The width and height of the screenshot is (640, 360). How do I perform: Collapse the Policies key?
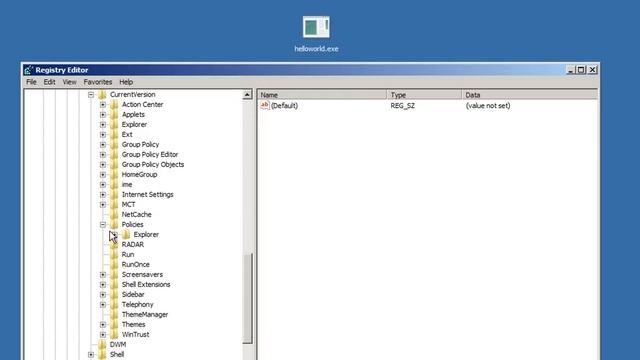tap(103, 224)
